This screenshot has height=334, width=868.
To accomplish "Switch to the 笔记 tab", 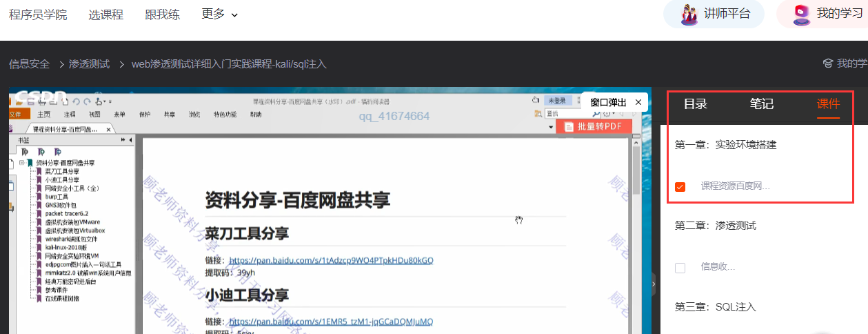I will pos(762,104).
